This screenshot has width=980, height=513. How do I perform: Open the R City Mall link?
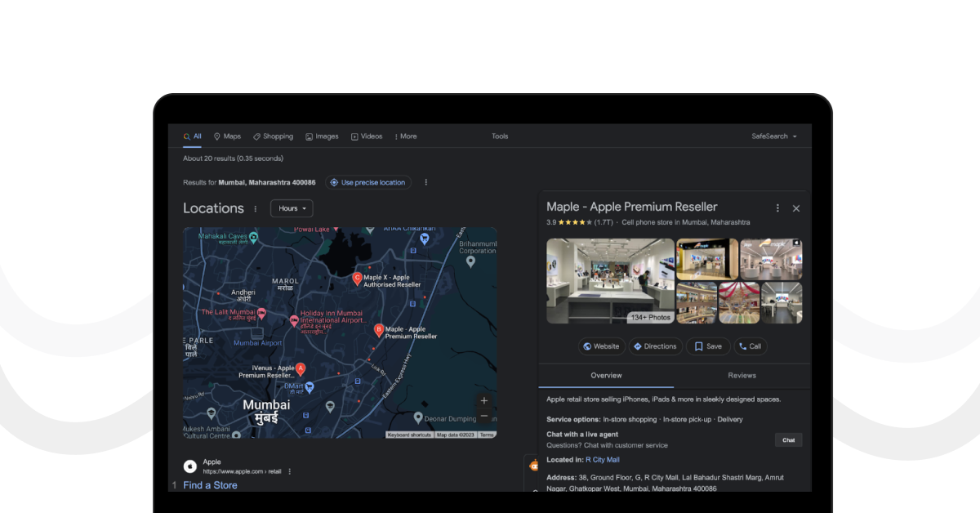point(602,460)
